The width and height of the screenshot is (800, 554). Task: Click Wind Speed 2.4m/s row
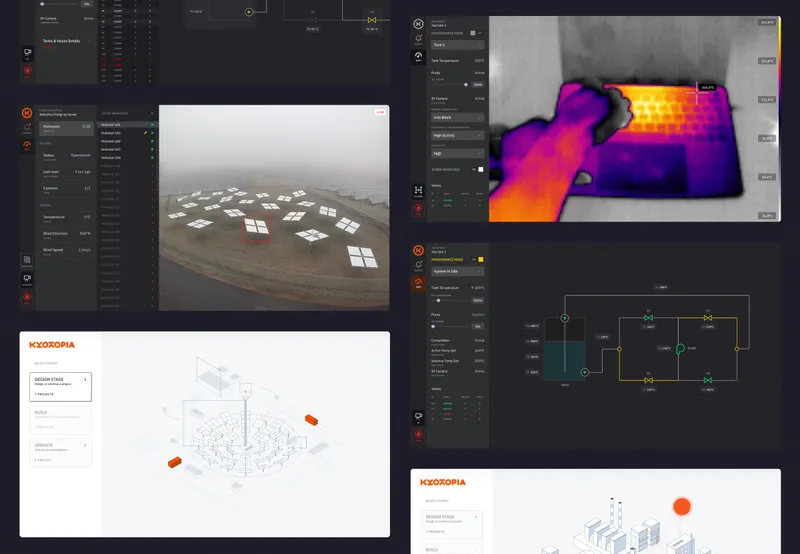(66, 251)
